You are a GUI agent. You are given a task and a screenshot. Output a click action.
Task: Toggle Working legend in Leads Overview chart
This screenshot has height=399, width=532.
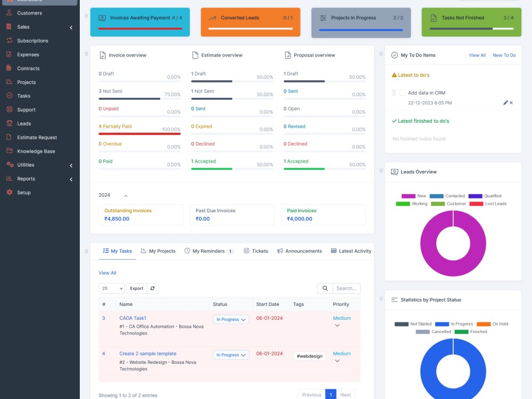(412, 204)
